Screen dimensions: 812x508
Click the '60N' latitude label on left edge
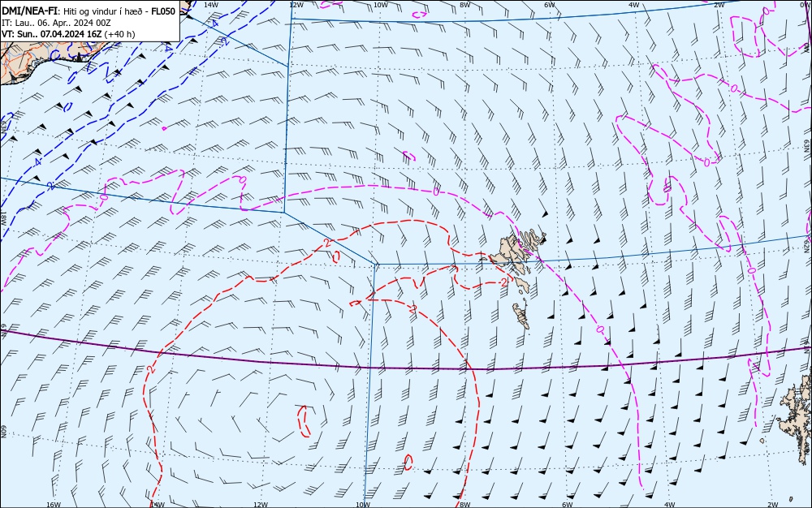tap(3, 432)
